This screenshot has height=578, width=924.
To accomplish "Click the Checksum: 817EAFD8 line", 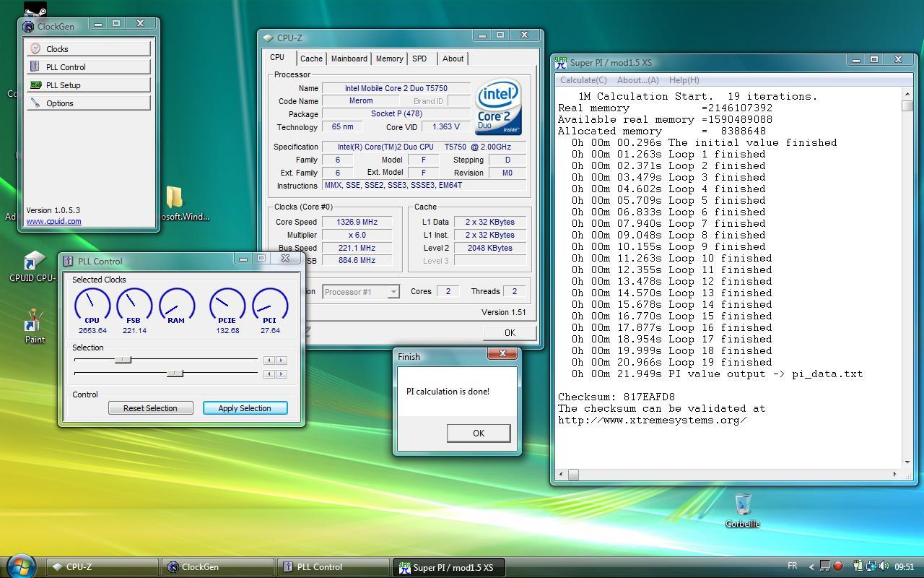I will coord(616,397).
